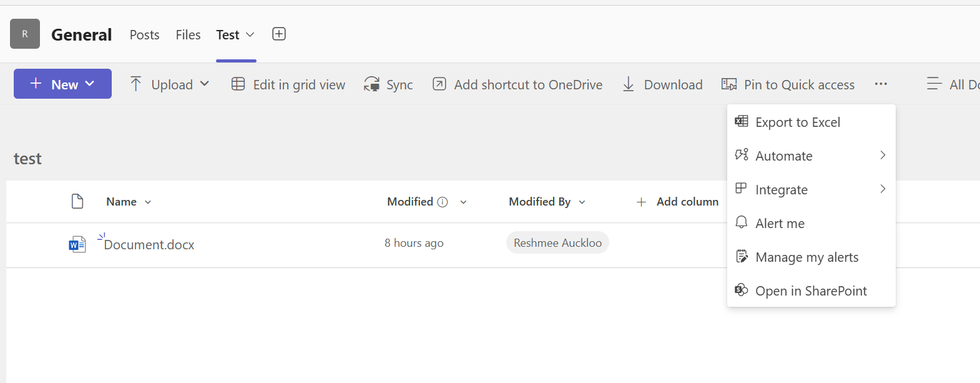
Task: Click the Modified column header
Action: (x=410, y=202)
